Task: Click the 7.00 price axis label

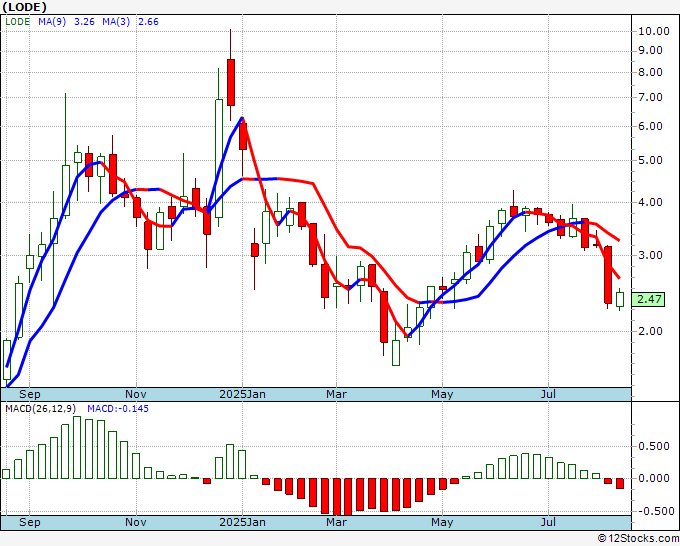Action: 650,98
